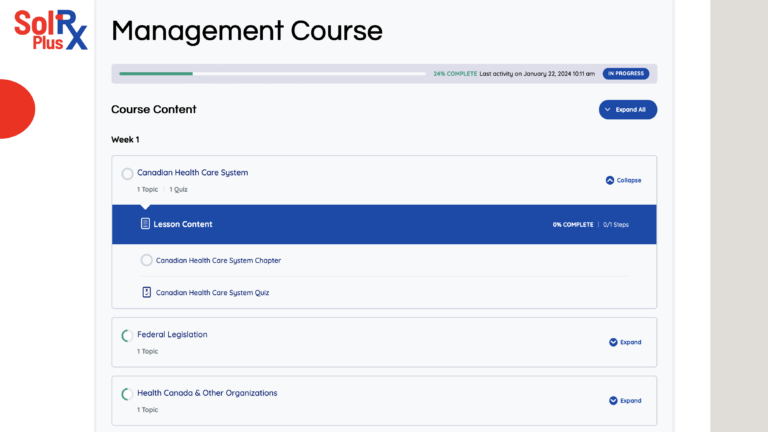The width and height of the screenshot is (768, 432).
Task: Click the IN PROGRESS status badge
Action: click(x=626, y=73)
